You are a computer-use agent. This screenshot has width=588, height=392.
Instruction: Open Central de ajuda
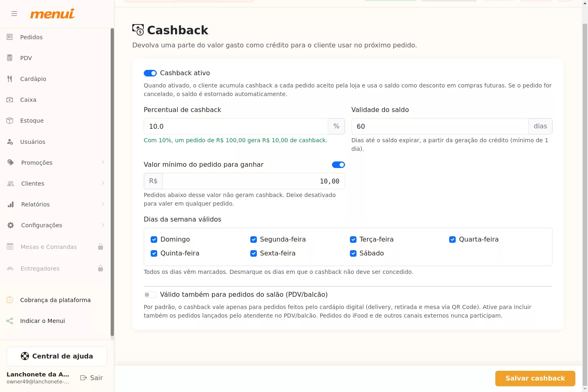57,356
